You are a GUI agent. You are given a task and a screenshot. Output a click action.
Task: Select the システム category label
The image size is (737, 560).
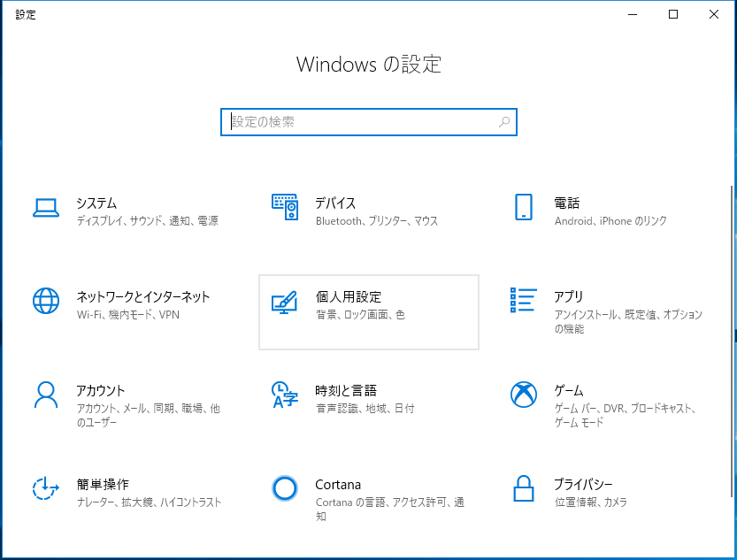[x=97, y=203]
